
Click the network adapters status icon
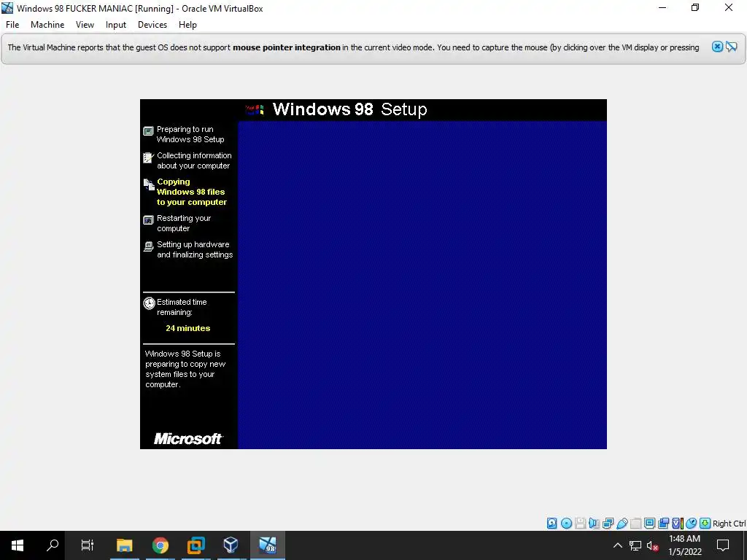[x=608, y=524]
